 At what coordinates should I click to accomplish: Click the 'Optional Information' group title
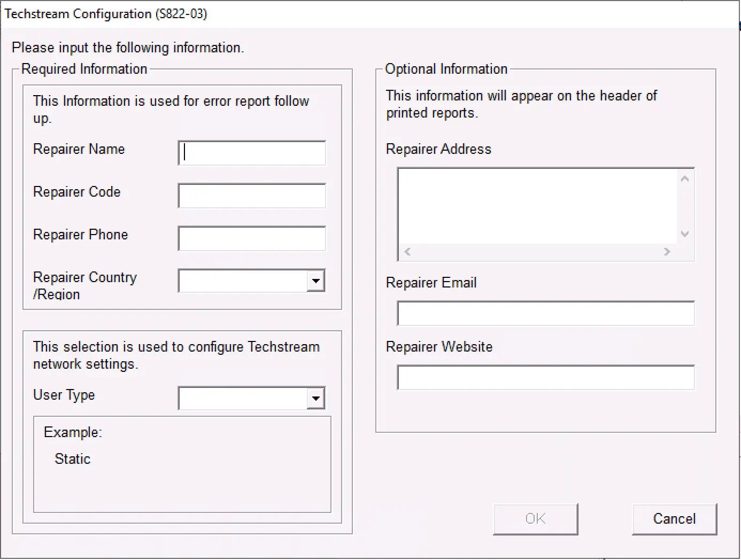click(x=446, y=69)
